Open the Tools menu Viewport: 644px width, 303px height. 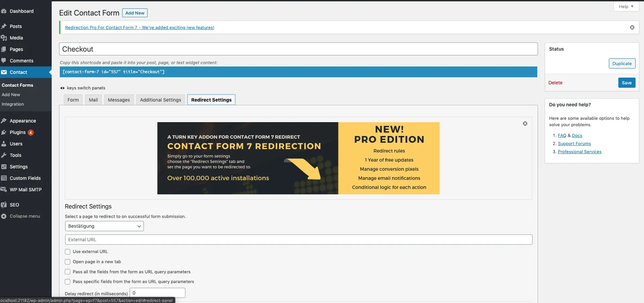click(x=16, y=155)
